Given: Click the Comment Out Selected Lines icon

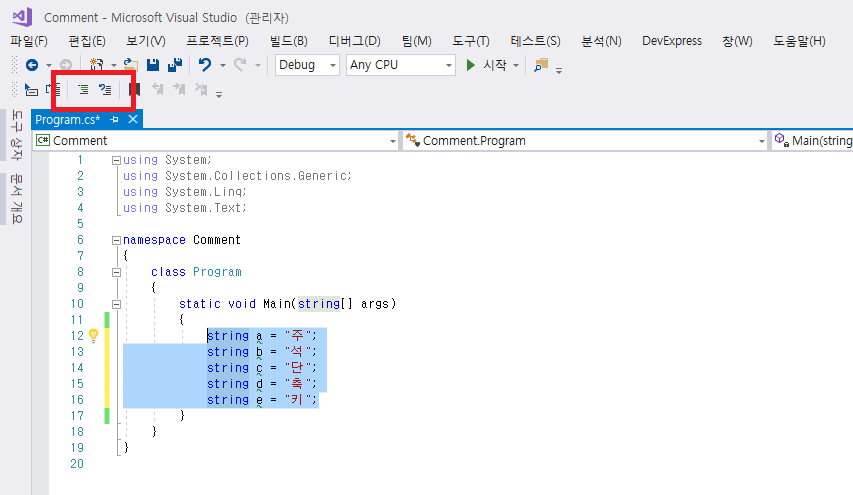Looking at the screenshot, I should pos(83,89).
